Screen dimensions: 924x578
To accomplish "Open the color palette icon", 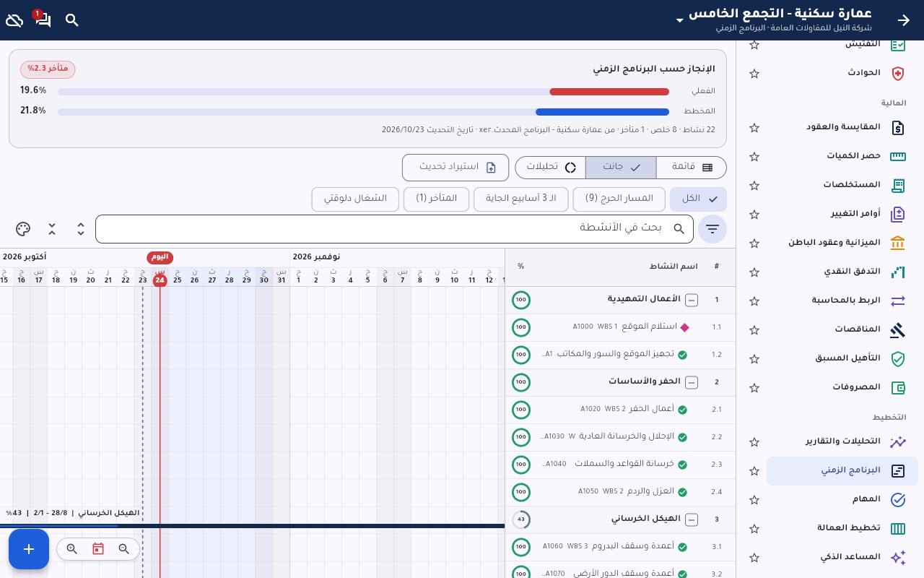I will [x=23, y=229].
